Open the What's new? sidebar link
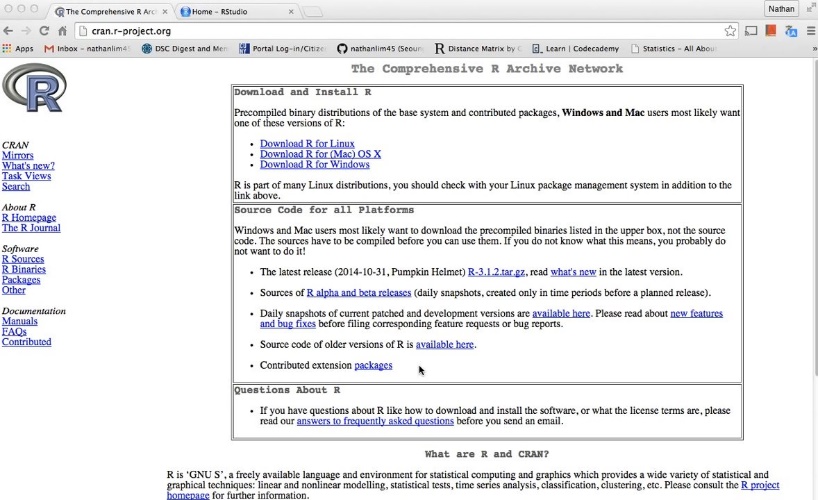The width and height of the screenshot is (818, 500). coord(28,166)
